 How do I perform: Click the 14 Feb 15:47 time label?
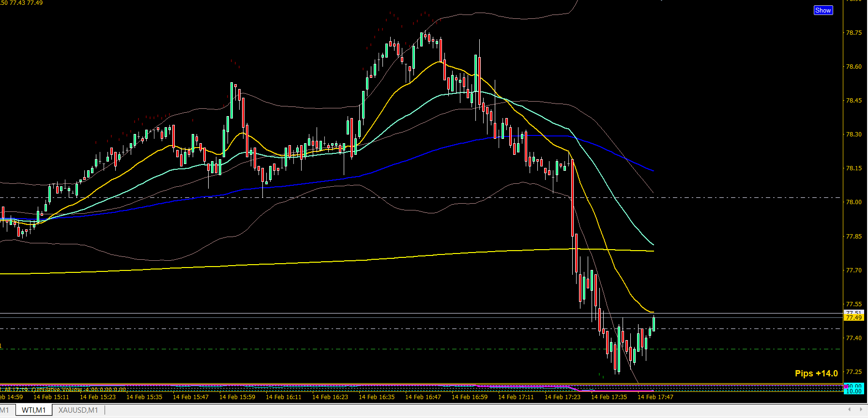tap(191, 397)
